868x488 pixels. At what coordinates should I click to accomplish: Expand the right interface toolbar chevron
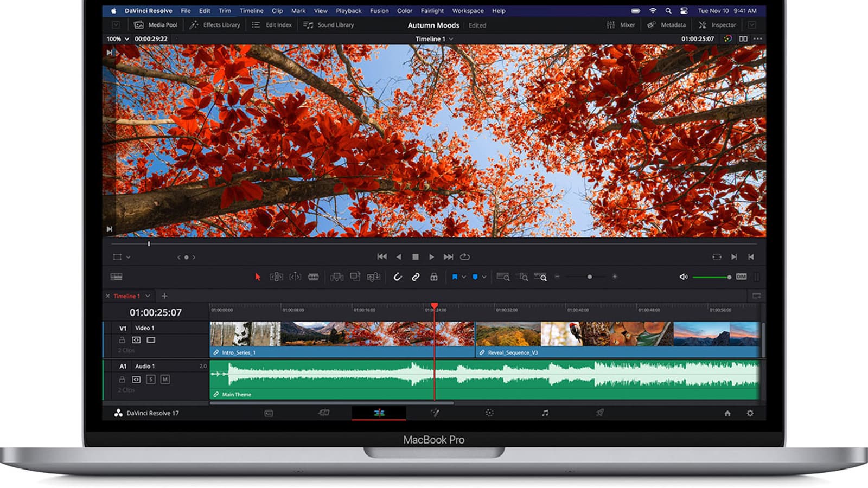pyautogui.click(x=752, y=25)
